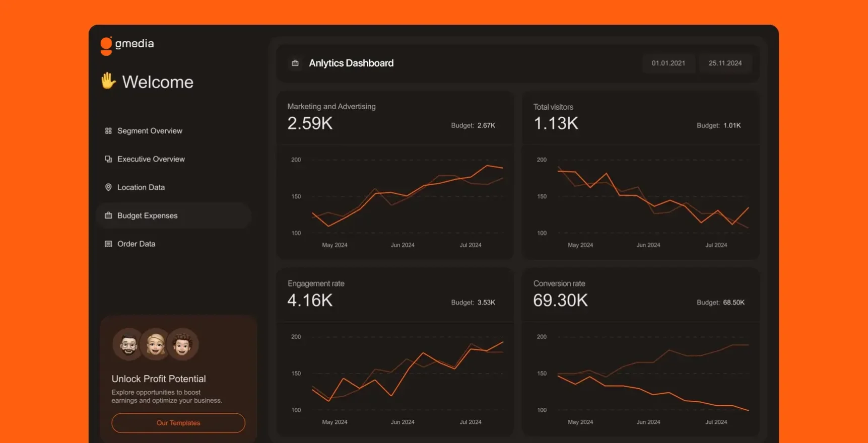Click the Order Data list icon
This screenshot has width=868, height=443.
pos(108,244)
